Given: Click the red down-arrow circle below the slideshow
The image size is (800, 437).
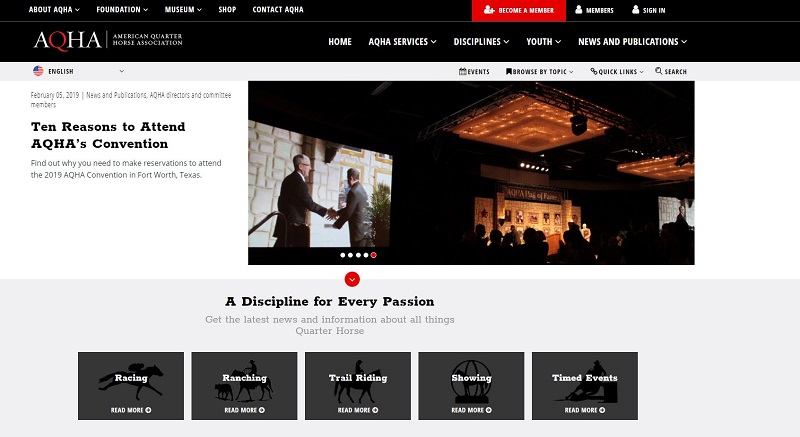Looking at the screenshot, I should pyautogui.click(x=352, y=279).
